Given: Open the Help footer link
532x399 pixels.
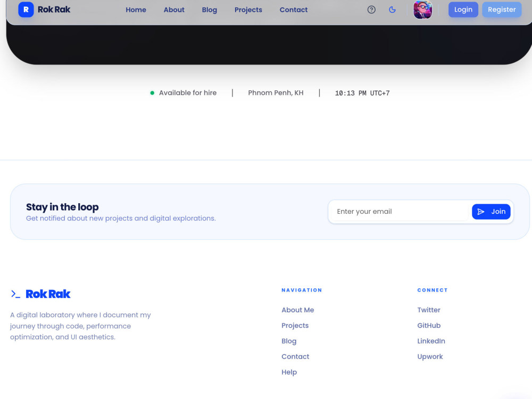Looking at the screenshot, I should click(x=289, y=372).
